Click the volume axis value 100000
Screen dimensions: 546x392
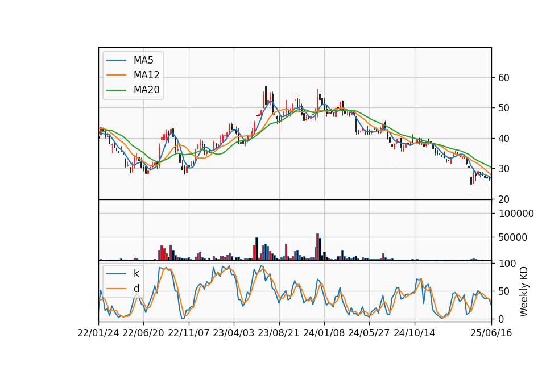click(x=516, y=214)
